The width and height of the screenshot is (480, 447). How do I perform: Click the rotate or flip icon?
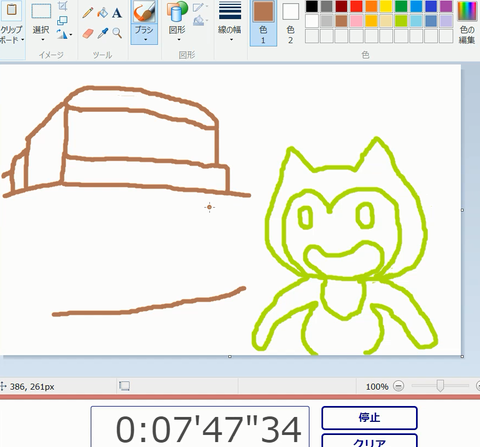62,34
